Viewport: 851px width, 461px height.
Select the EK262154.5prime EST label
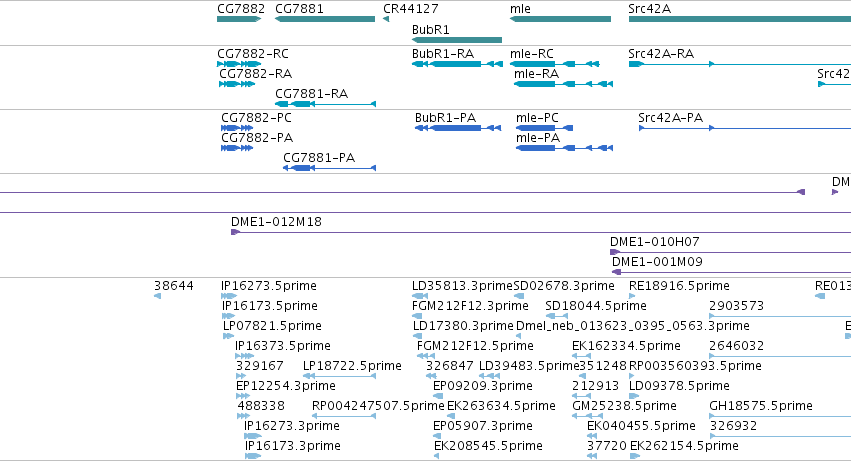pos(684,447)
